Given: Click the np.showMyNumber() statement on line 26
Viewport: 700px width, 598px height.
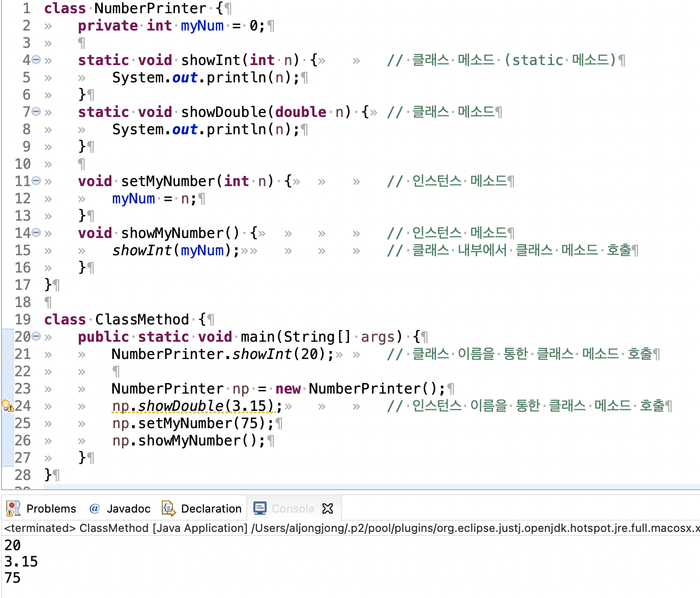Looking at the screenshot, I should 189,440.
